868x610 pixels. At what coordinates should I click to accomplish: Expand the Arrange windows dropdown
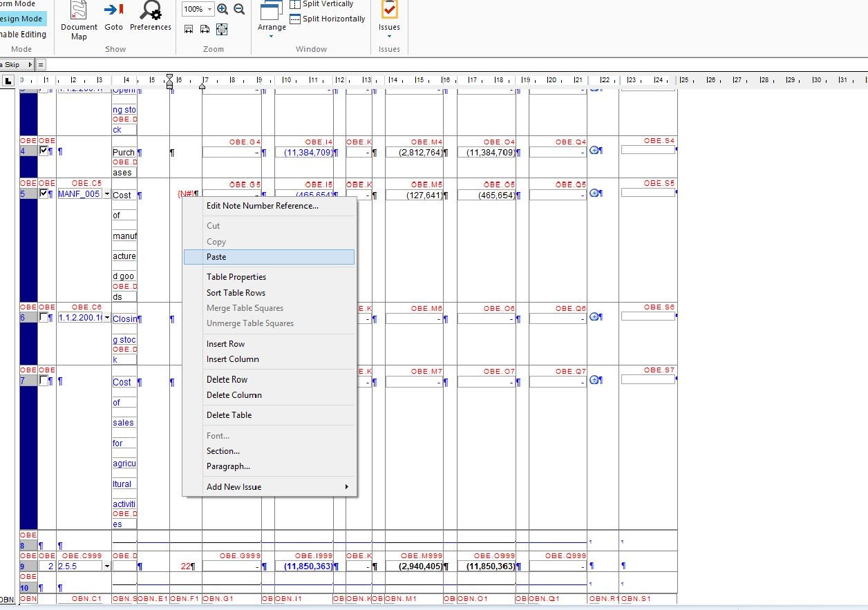click(x=272, y=35)
